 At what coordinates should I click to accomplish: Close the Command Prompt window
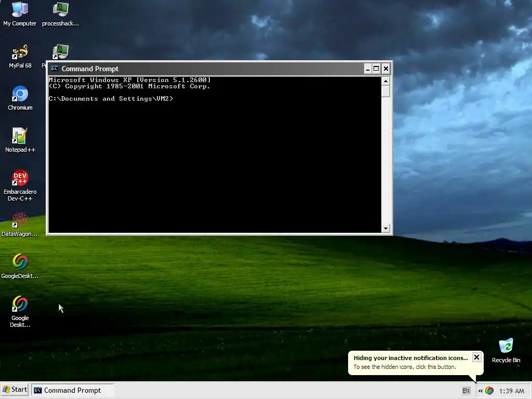click(x=386, y=69)
